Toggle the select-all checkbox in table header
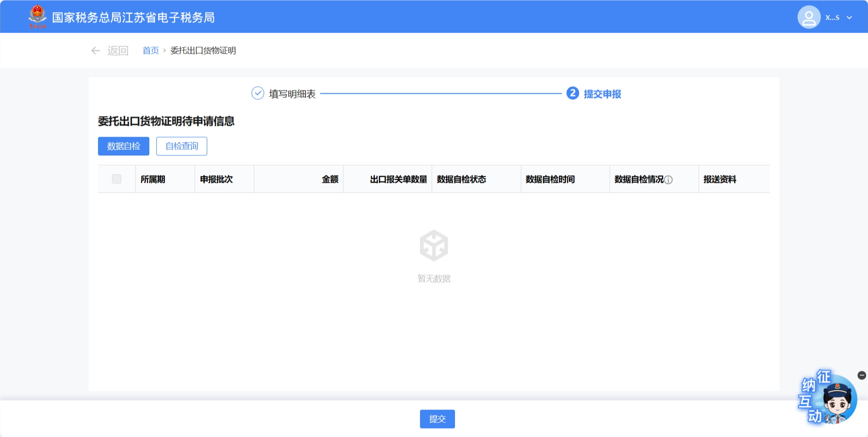This screenshot has height=437, width=868. pyautogui.click(x=117, y=179)
